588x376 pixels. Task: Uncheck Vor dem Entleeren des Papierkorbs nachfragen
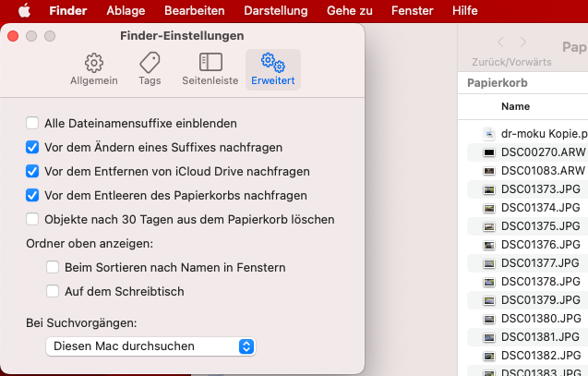(x=32, y=195)
